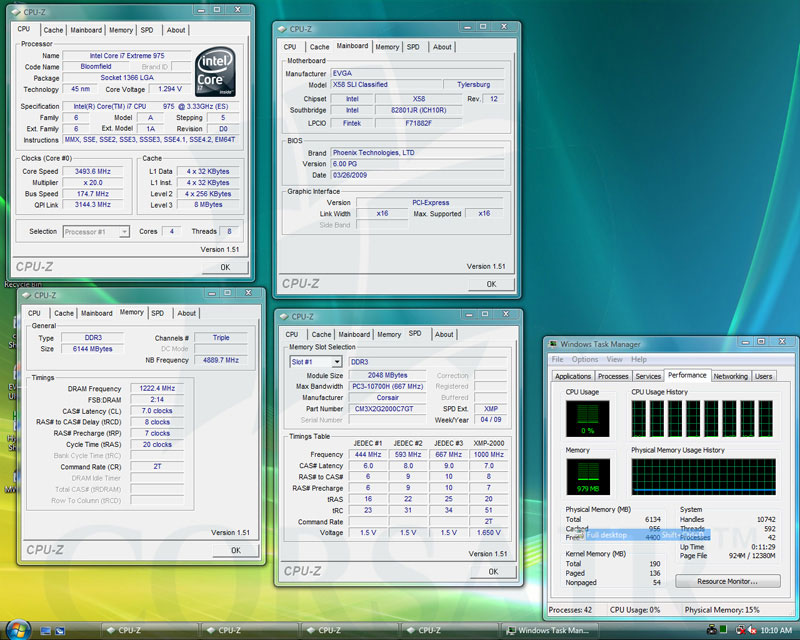
Task: Click the motherboard Manufacturer field EVGA
Action: [417, 73]
